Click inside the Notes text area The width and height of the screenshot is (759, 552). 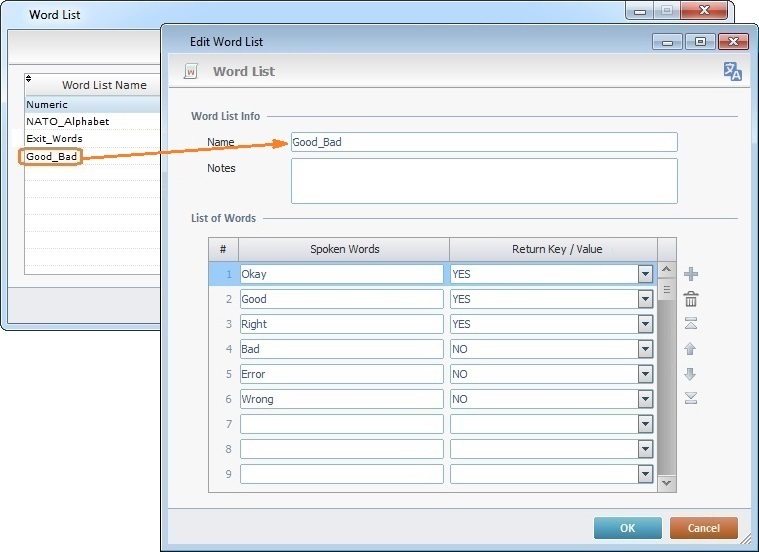click(x=484, y=181)
